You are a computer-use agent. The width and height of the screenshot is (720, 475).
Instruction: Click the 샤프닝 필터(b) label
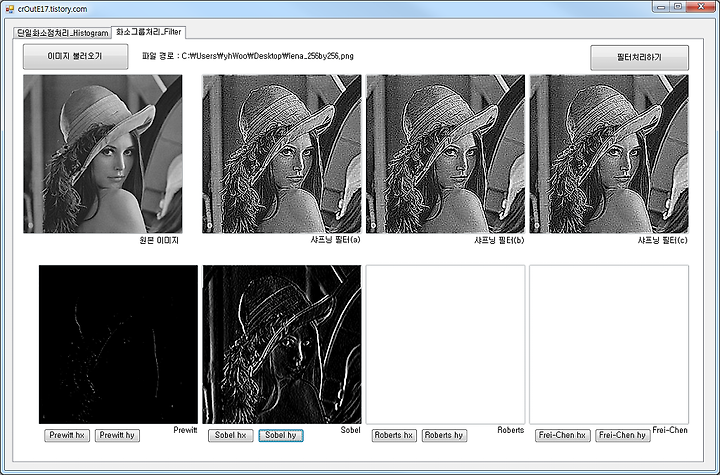pyautogui.click(x=499, y=240)
